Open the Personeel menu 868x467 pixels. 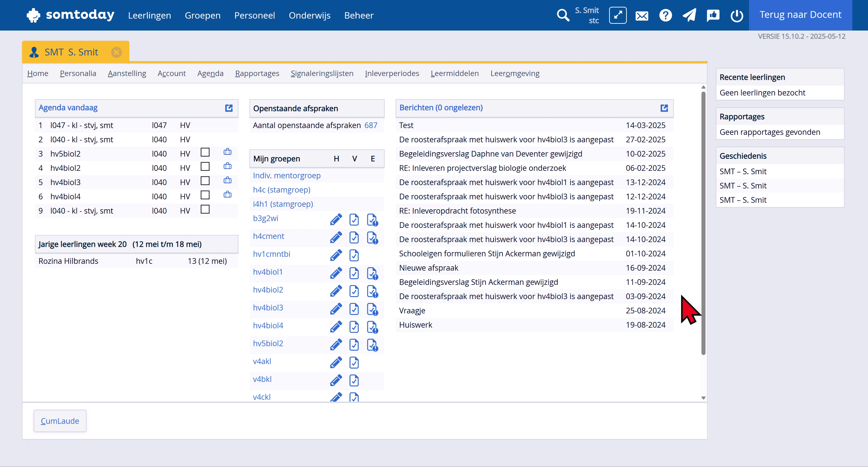pyautogui.click(x=254, y=16)
